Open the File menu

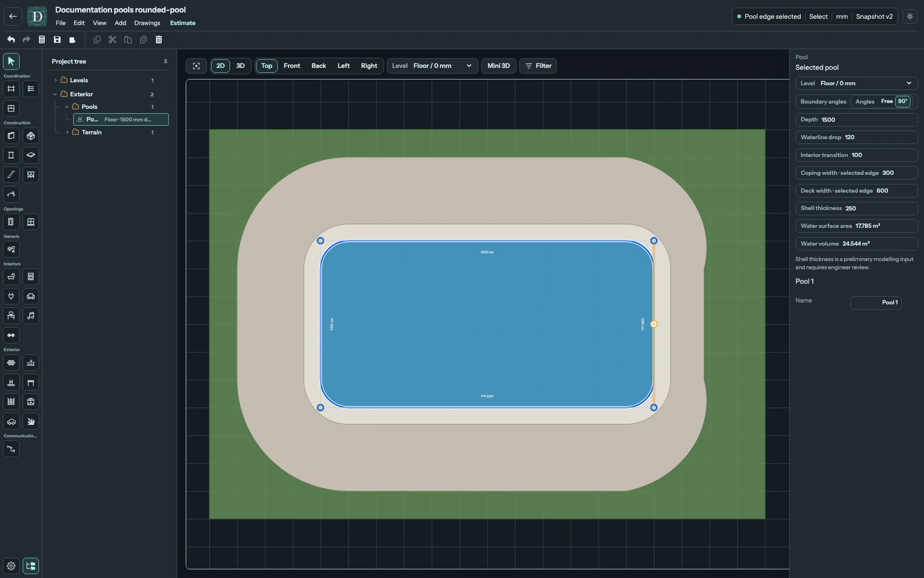tap(61, 23)
